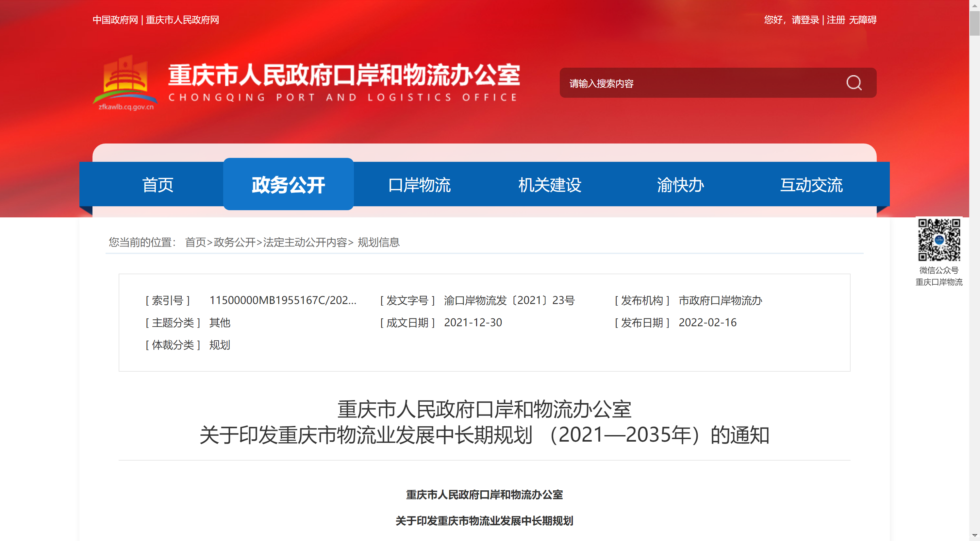Click 政务公开 in the breadcrumb

click(x=234, y=242)
